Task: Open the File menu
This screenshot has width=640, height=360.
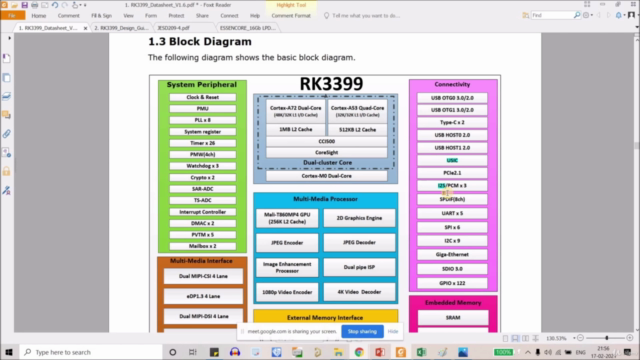Action: click(13, 16)
